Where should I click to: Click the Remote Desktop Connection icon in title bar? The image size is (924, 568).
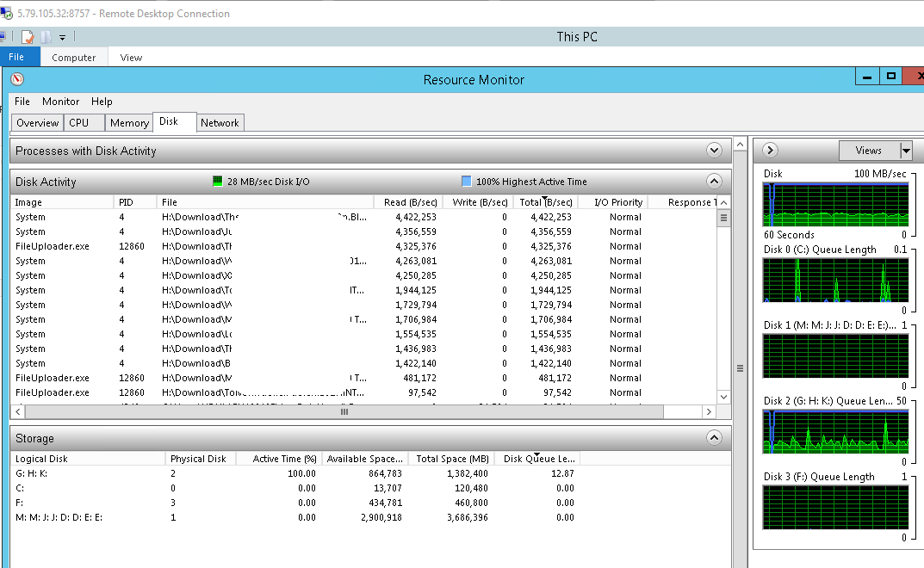point(7,14)
